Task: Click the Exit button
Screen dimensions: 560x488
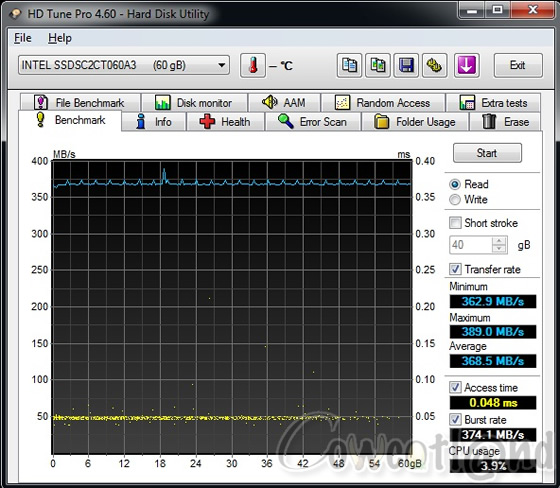Action: click(x=518, y=65)
